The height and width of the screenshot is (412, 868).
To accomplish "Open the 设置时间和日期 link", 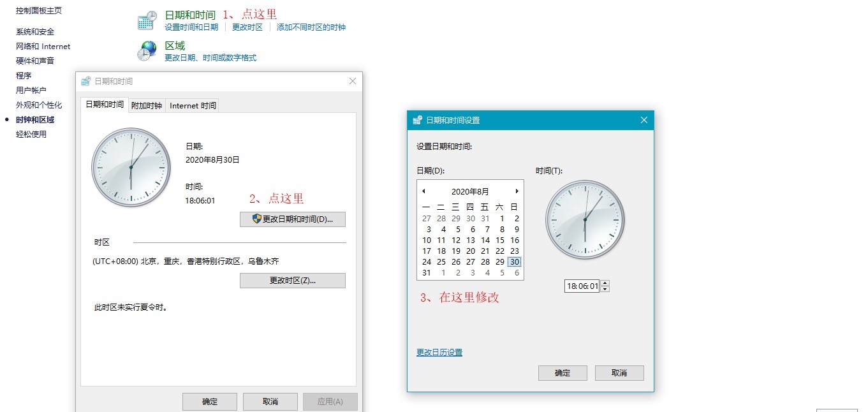I will tap(191, 27).
